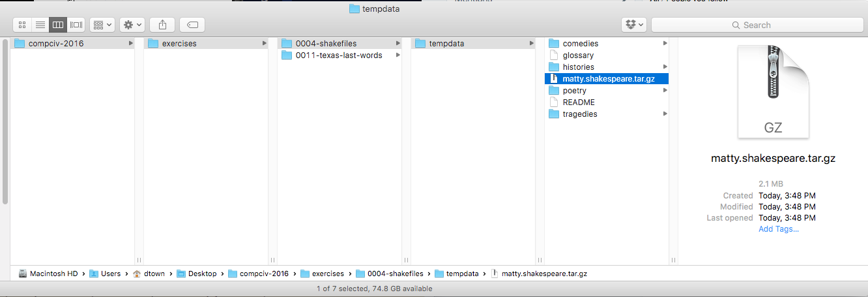Image resolution: width=868 pixels, height=297 pixels.
Task: Click the Share button
Action: (162, 25)
